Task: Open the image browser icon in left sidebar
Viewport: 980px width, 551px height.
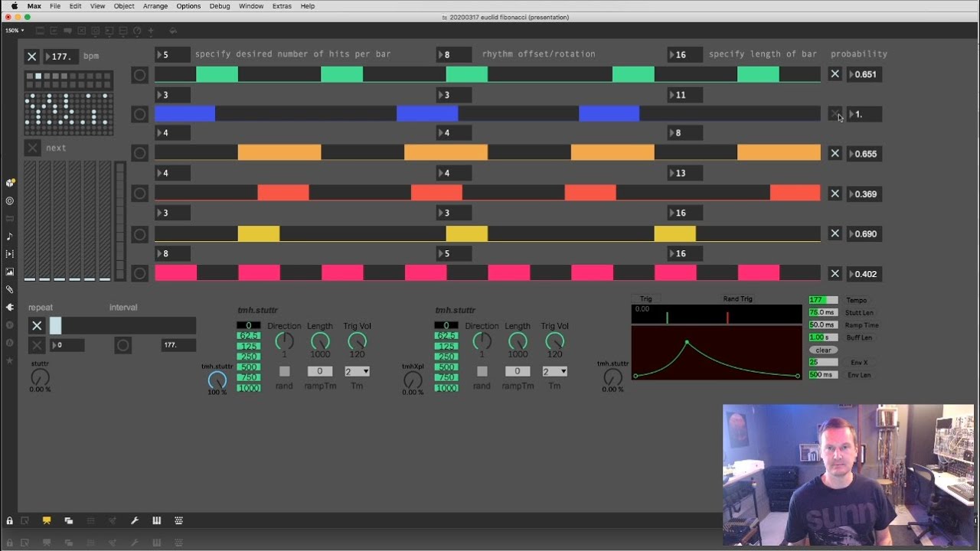Action: coord(10,272)
